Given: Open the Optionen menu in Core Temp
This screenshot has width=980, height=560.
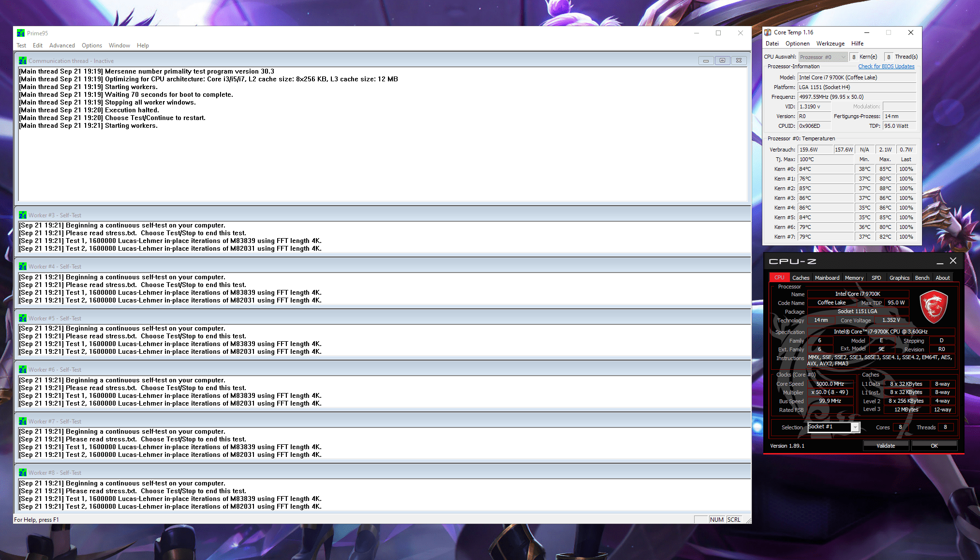Looking at the screenshot, I should pos(797,44).
